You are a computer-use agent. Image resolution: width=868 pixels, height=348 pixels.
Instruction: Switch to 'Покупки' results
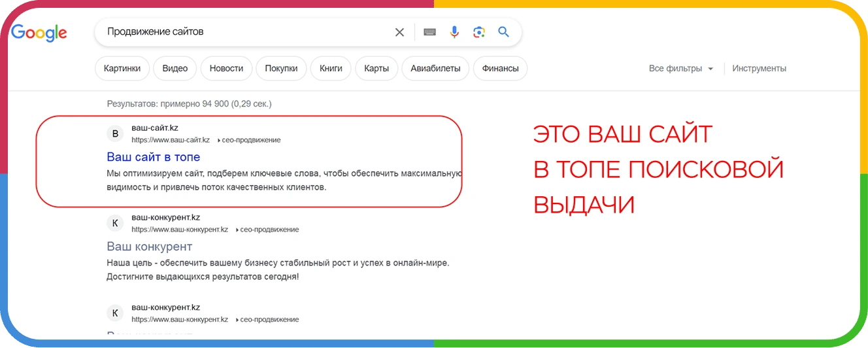pos(281,68)
